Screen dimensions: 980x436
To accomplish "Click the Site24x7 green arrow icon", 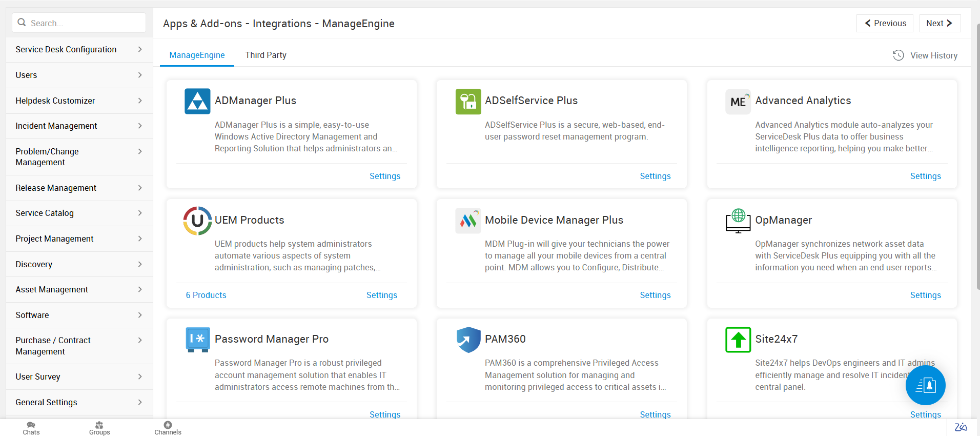I will [738, 340].
